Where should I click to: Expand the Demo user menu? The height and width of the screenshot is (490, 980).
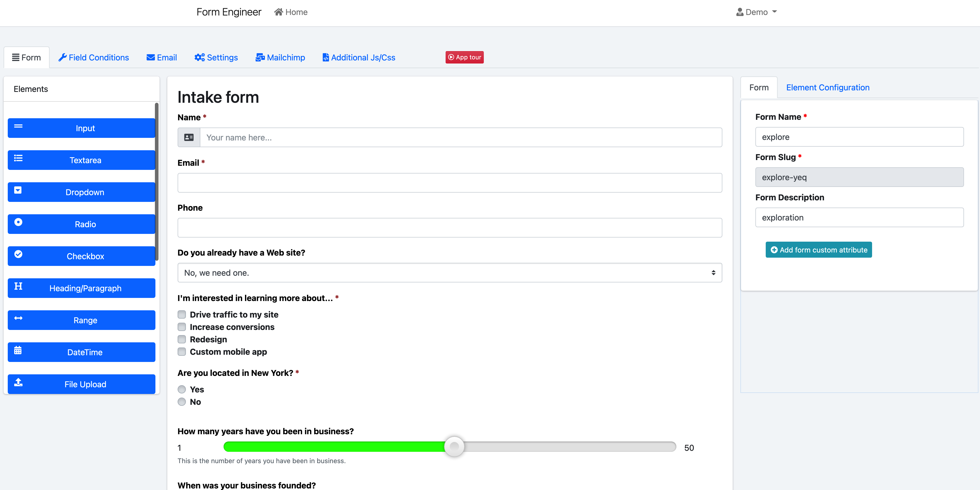pos(756,12)
